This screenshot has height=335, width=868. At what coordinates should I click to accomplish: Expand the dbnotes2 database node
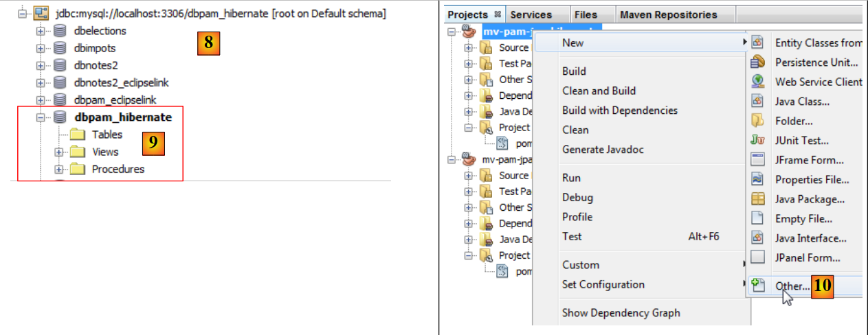(41, 65)
